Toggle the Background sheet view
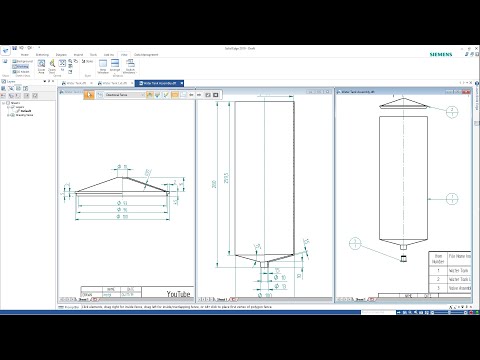480x360 pixels. click(23, 61)
